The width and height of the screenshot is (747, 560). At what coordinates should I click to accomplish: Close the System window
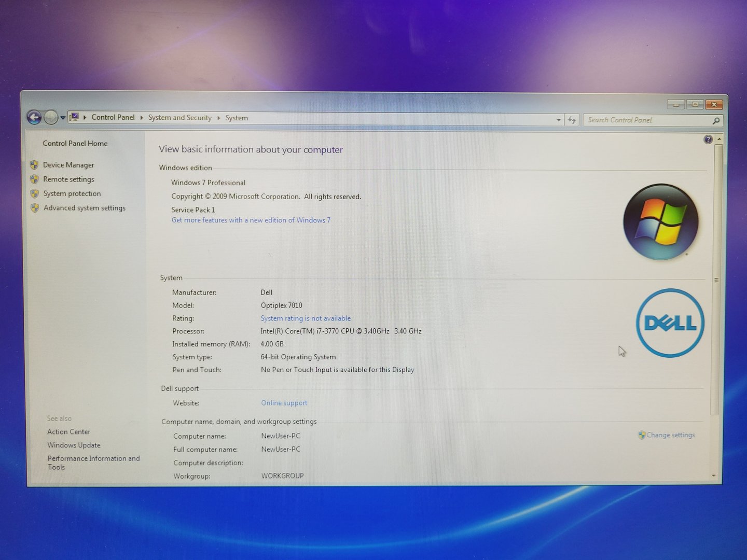point(714,105)
